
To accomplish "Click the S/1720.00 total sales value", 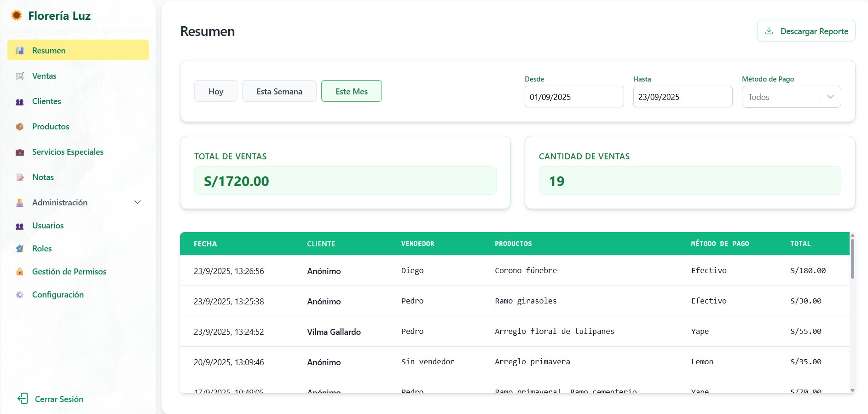I will click(237, 181).
